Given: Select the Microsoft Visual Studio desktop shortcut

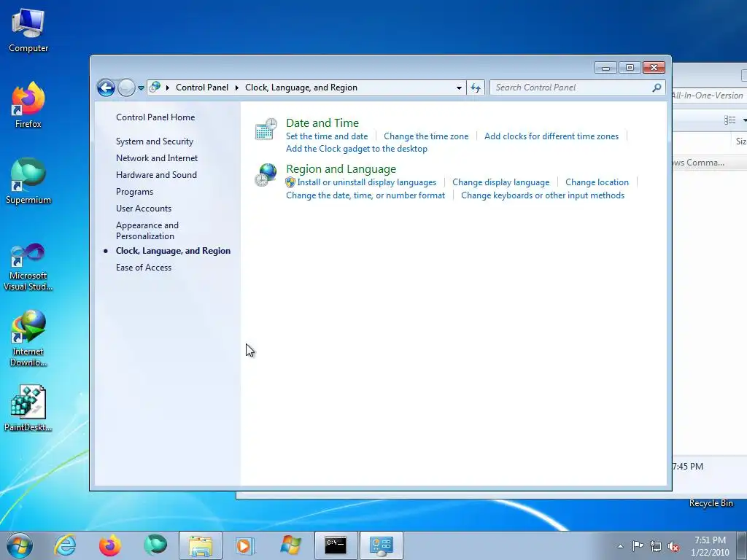Looking at the screenshot, I should click(x=28, y=267).
